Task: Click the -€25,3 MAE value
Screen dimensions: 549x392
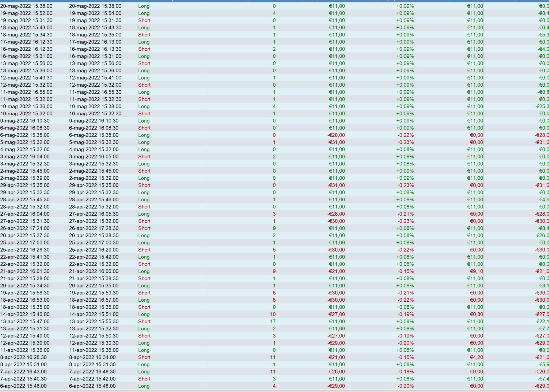Action: 541,106
